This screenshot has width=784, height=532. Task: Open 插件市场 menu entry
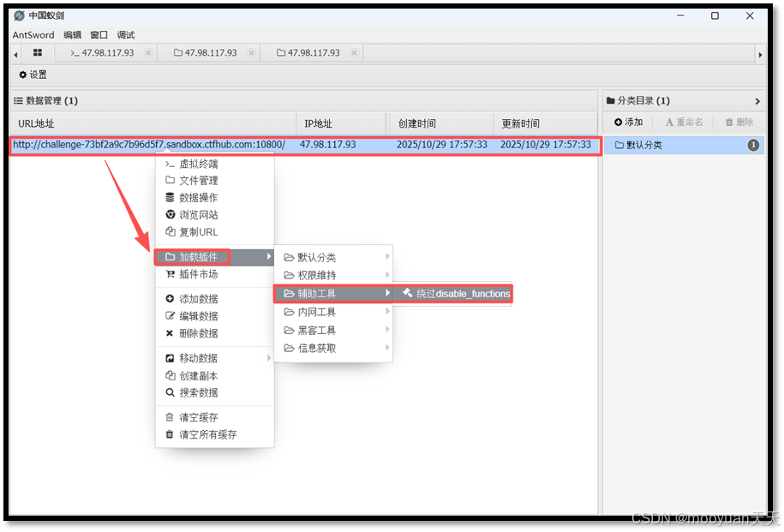pos(215,274)
